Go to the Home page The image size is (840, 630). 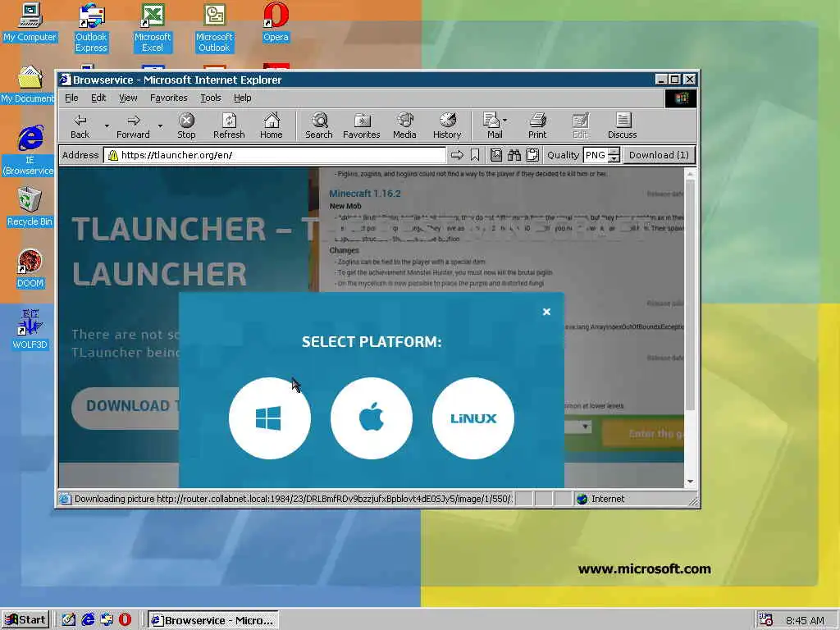click(x=271, y=126)
